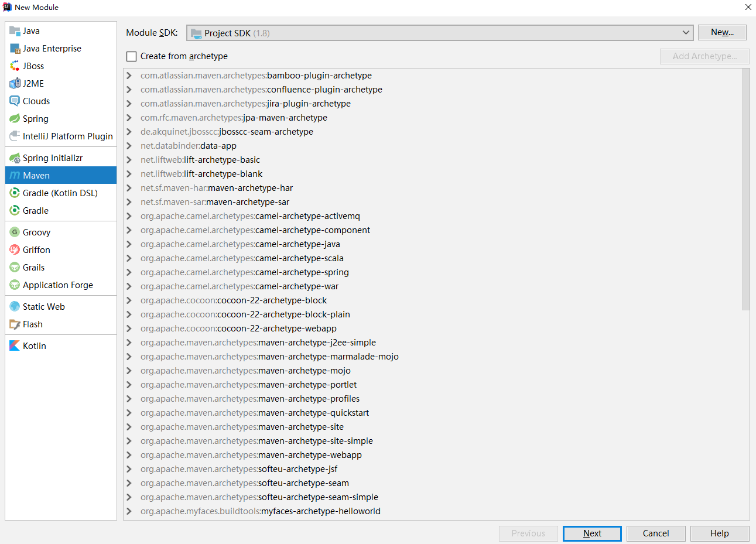This screenshot has height=544, width=756.
Task: Click the Gradle icon next to 'Gradle'
Action: coord(15,211)
